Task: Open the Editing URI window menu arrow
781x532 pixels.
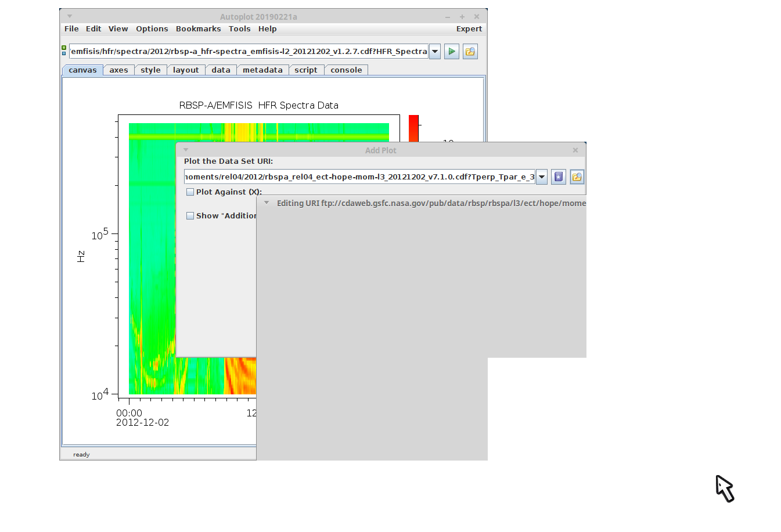Action: (267, 203)
